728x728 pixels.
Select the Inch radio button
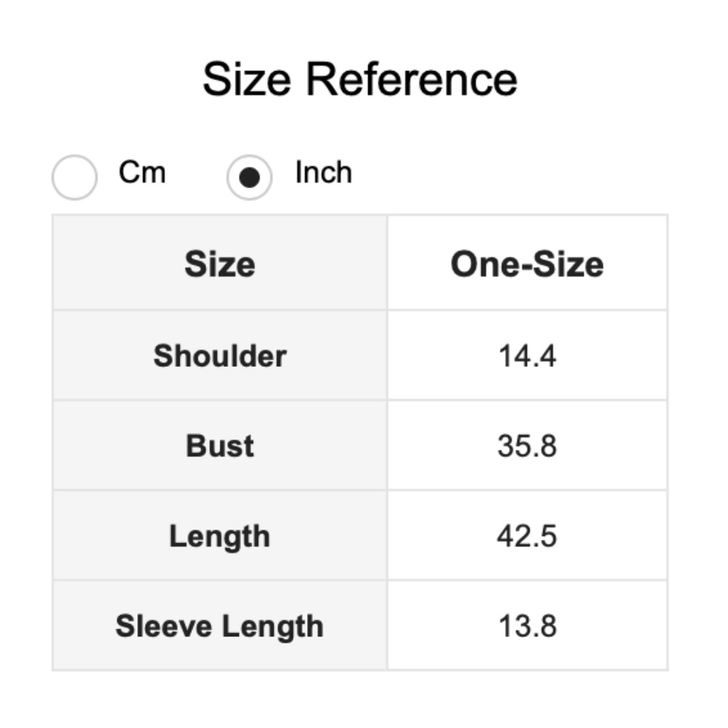pos(249,177)
